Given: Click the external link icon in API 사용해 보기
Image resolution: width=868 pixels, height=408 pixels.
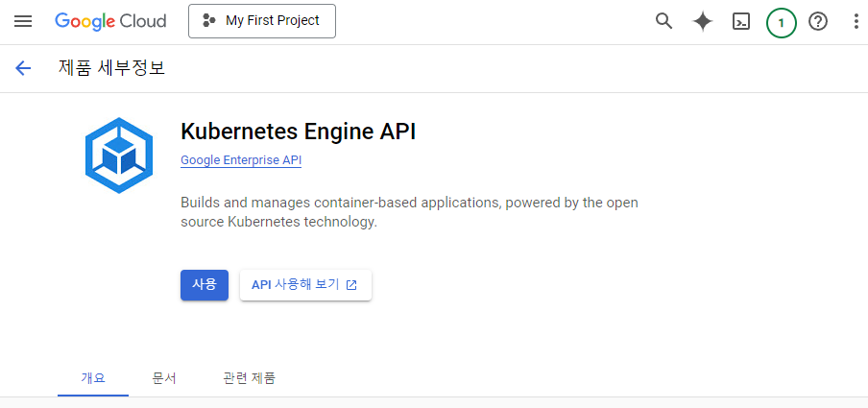Looking at the screenshot, I should pos(351,285).
